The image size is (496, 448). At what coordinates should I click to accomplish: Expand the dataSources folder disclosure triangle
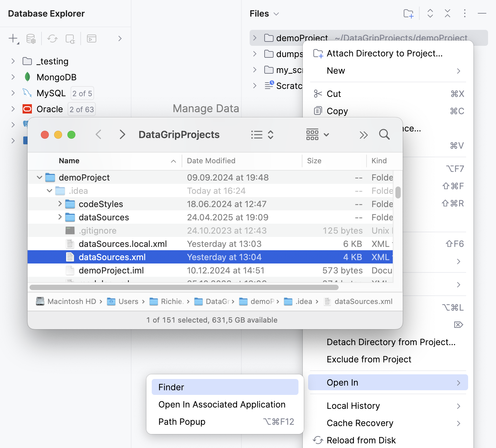pyautogui.click(x=60, y=217)
